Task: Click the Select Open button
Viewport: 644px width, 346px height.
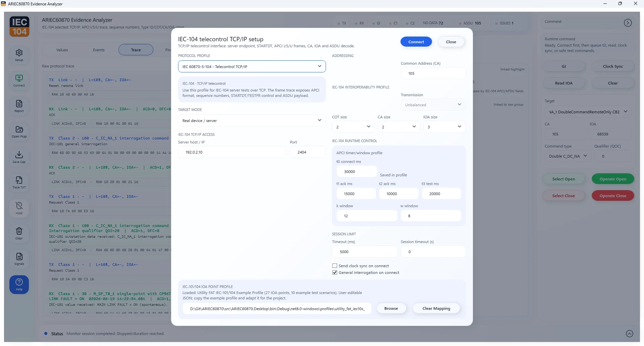Action: (x=564, y=179)
